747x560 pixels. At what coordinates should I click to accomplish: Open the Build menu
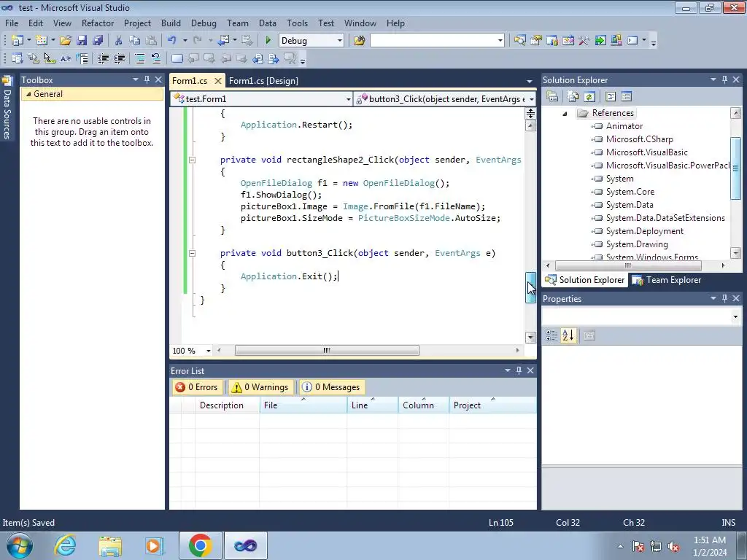point(171,23)
